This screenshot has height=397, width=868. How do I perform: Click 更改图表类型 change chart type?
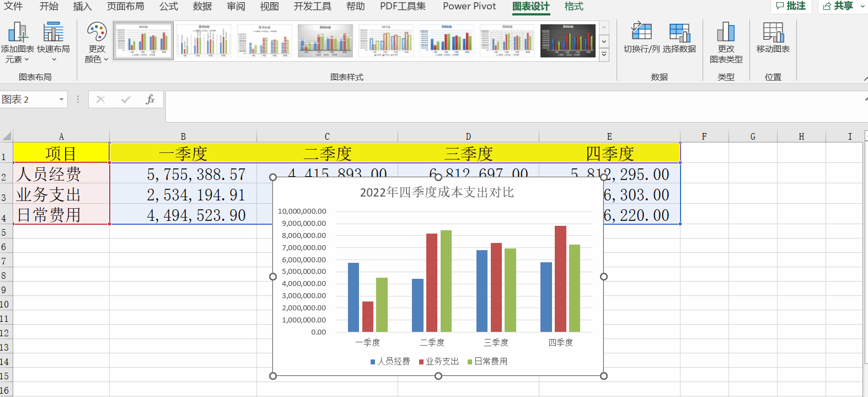click(x=726, y=43)
